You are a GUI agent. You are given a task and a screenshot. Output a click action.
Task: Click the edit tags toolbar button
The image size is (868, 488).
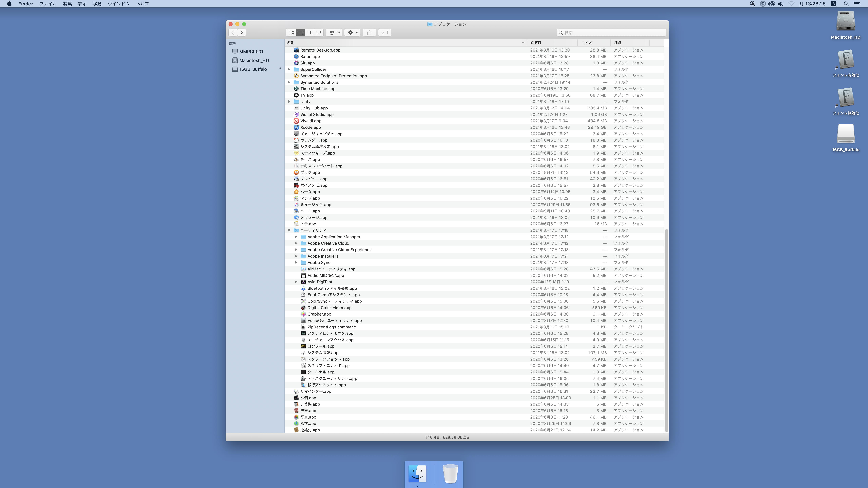[x=384, y=33]
